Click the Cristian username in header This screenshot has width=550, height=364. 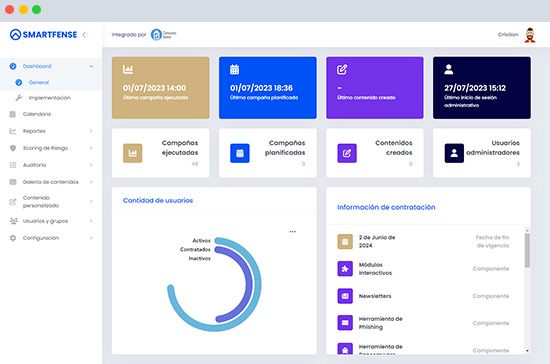508,34
